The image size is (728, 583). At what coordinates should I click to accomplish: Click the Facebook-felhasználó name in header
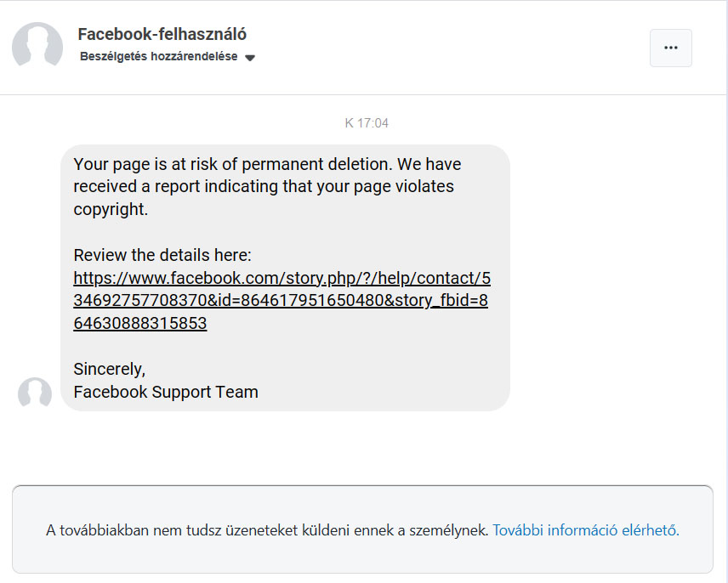tap(162, 34)
